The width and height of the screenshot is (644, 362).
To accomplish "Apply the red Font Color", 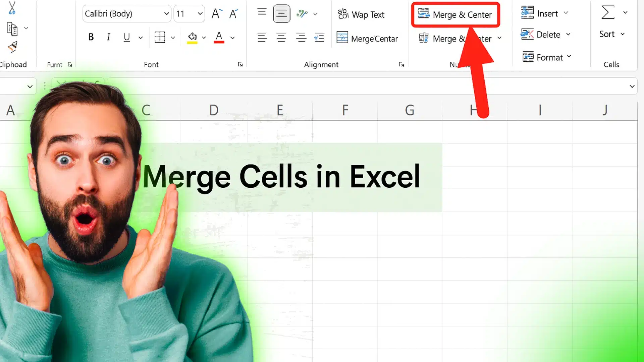I will tap(219, 38).
